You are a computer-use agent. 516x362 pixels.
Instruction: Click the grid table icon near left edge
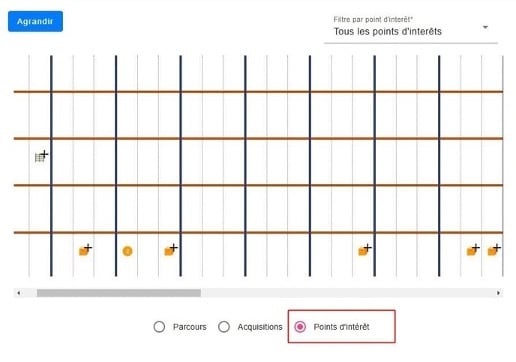click(40, 157)
